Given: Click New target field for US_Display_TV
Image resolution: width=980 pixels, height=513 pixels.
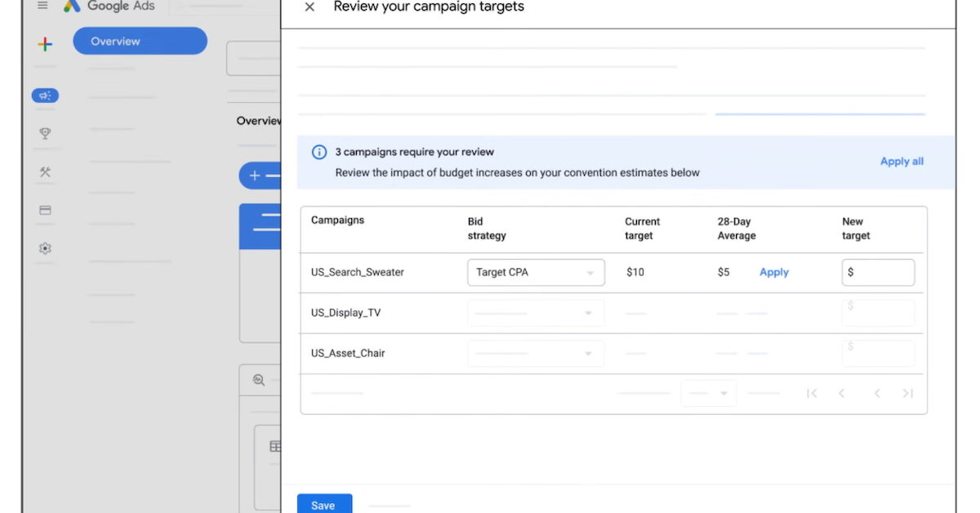Looking at the screenshot, I should [878, 313].
